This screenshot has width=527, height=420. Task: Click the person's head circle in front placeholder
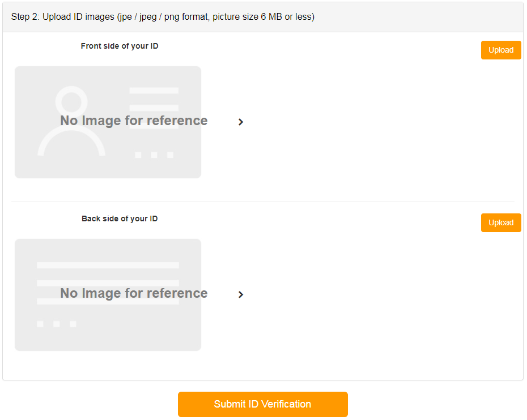click(71, 101)
